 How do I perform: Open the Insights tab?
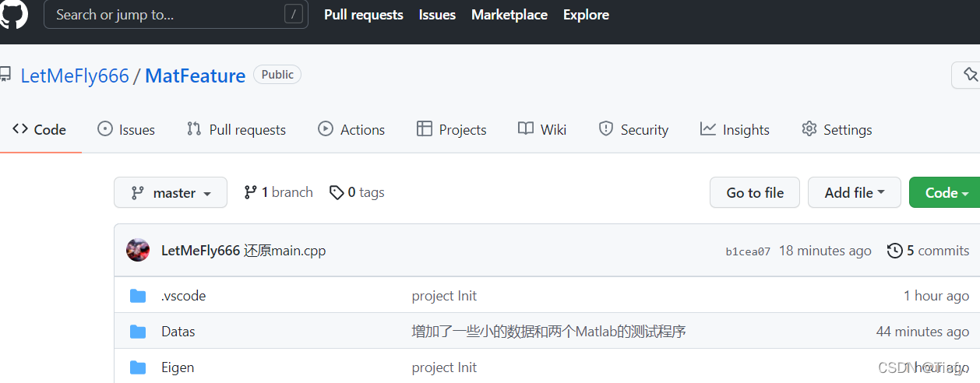tap(735, 130)
